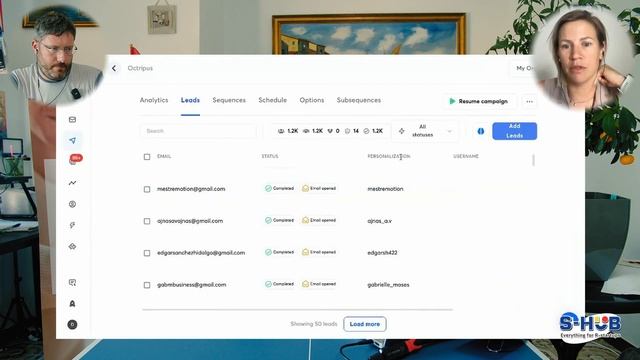640x360 pixels.
Task: Click the STATUS column header
Action: point(270,156)
